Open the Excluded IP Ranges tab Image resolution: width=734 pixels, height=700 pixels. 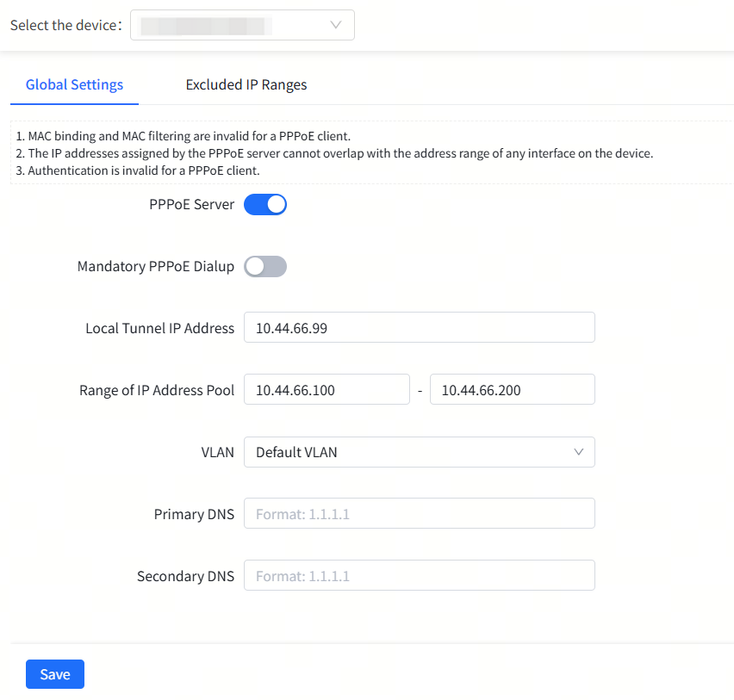246,84
